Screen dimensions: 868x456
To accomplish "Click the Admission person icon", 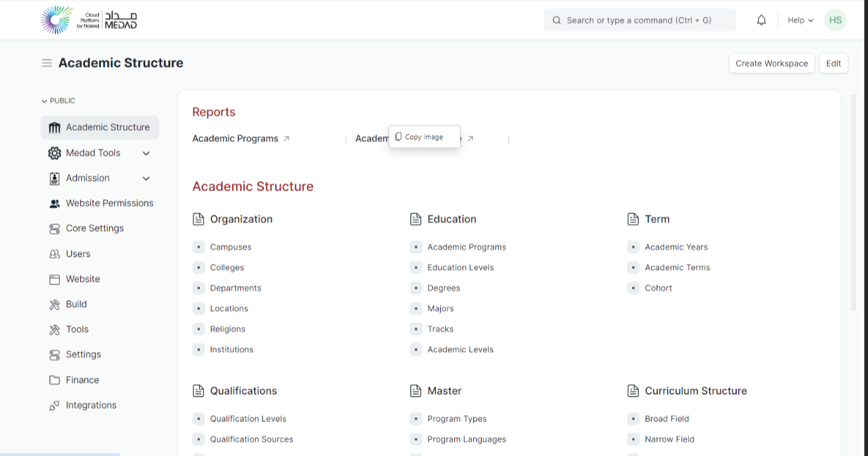I will tap(55, 178).
